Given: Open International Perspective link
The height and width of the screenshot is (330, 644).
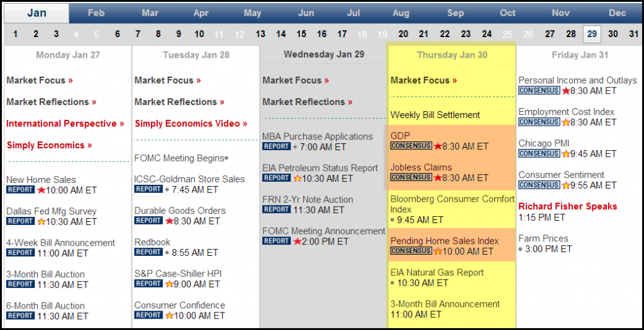Looking at the screenshot, I should (65, 124).
